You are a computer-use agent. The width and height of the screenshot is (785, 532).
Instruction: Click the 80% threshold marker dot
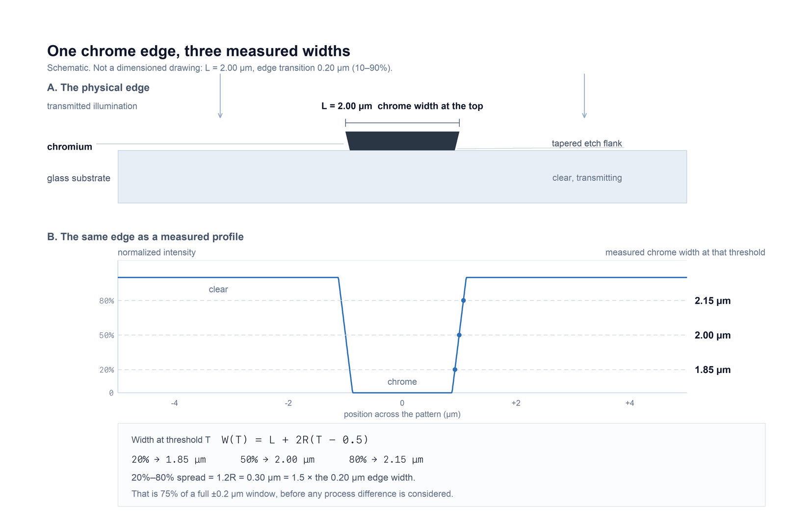(x=463, y=300)
